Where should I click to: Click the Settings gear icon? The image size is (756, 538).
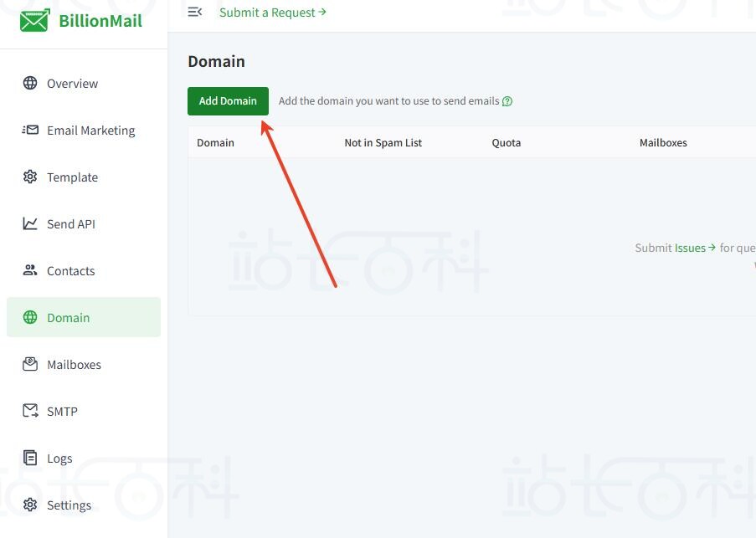[30, 505]
